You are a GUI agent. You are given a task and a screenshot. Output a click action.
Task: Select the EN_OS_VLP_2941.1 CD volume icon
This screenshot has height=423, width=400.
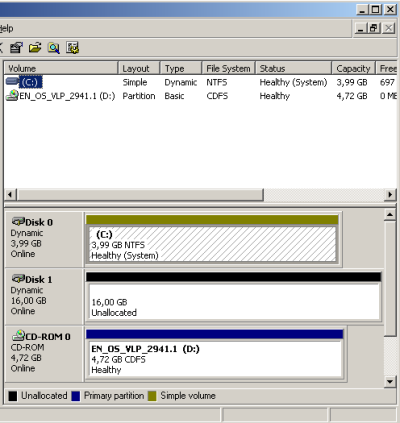pos(12,96)
